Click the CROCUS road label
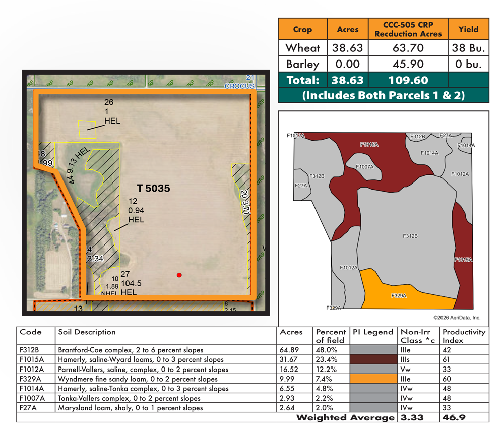 [239, 86]
